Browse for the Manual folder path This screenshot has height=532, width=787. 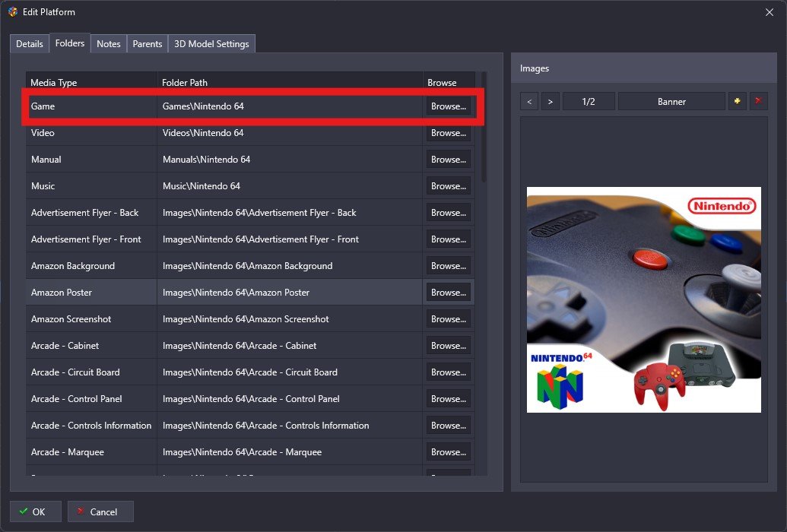coord(448,159)
